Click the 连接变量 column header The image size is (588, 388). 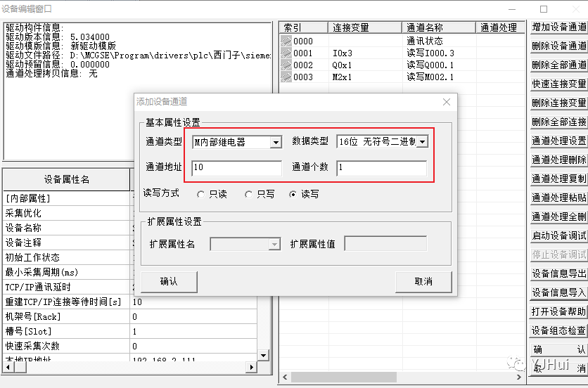tap(365, 27)
